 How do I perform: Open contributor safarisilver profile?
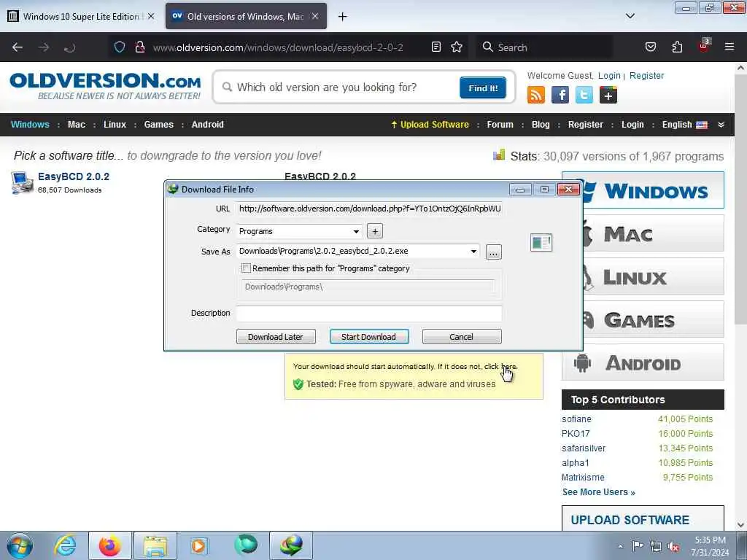coord(584,448)
